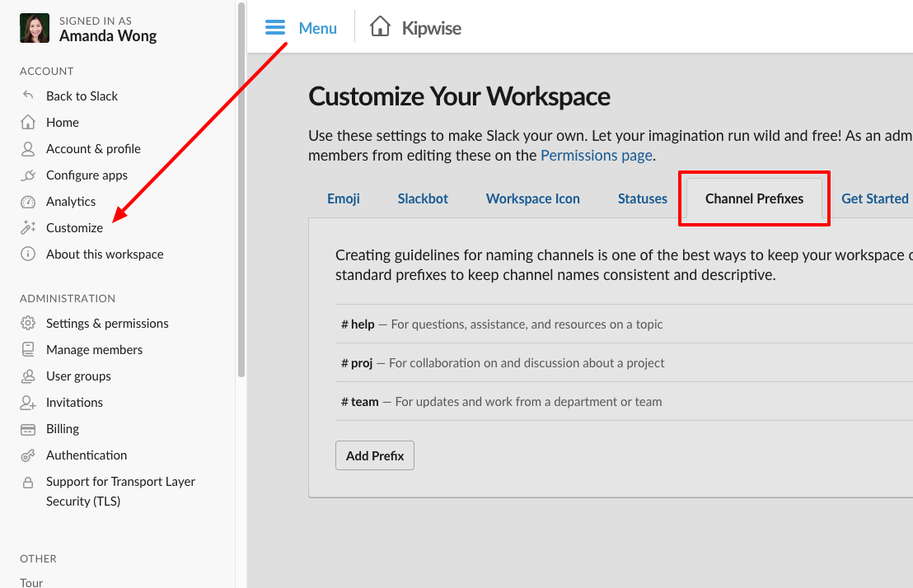Open the hamburger Menu icon

pyautogui.click(x=274, y=27)
